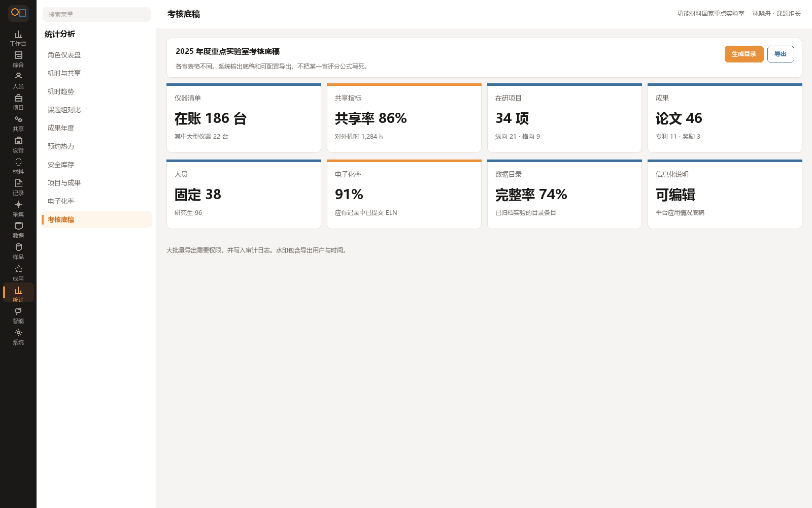
Task: Click user name 林晓舟 · 课题组长
Action: (776, 14)
